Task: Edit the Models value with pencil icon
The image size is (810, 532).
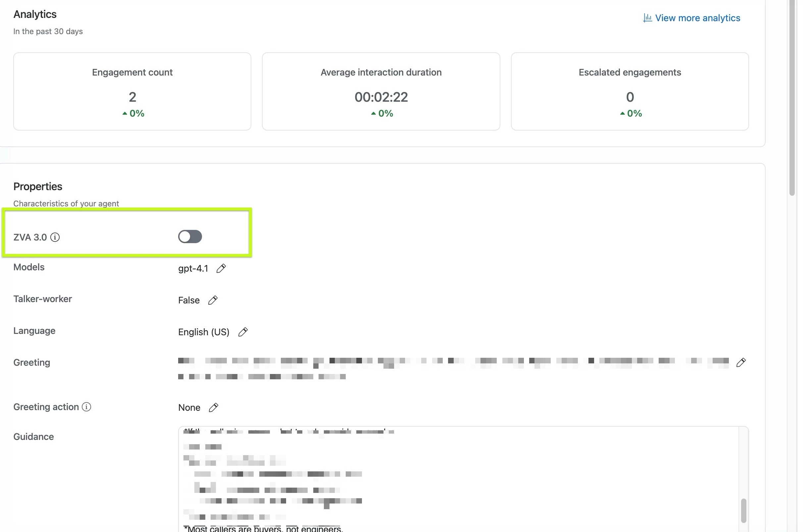Action: pyautogui.click(x=221, y=269)
